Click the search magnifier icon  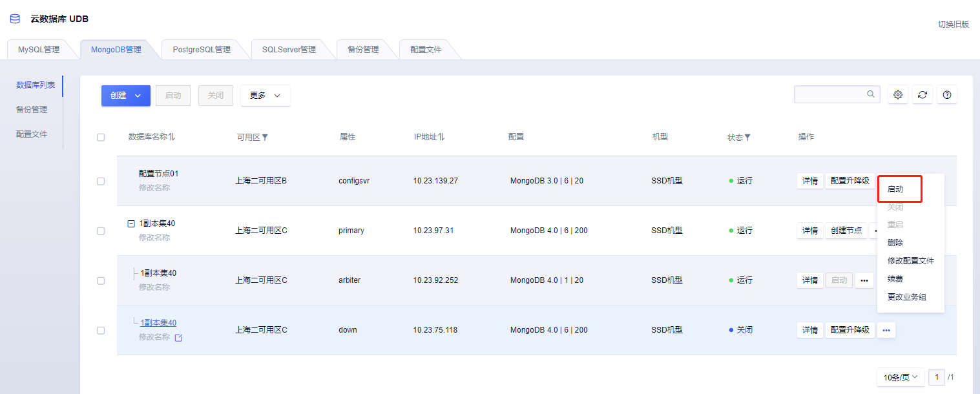[x=870, y=94]
